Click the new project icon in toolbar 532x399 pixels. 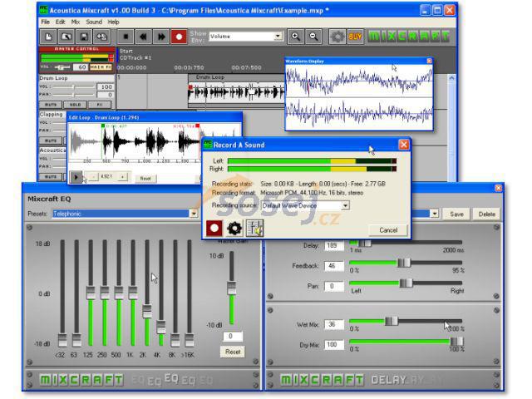click(x=48, y=37)
